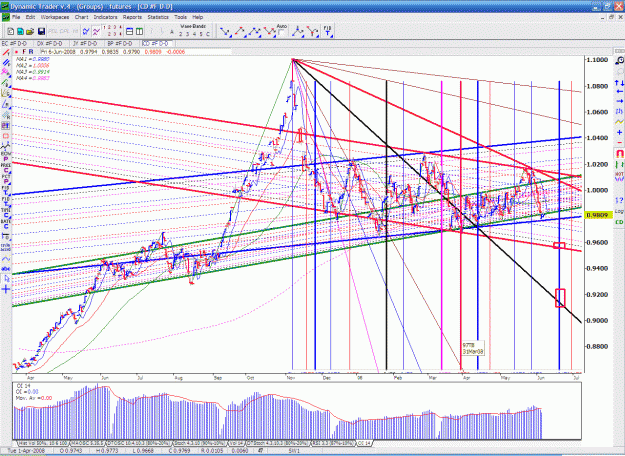625x456 pixels.
Task: Select the Hist Vol indicator tab
Action: [43, 443]
